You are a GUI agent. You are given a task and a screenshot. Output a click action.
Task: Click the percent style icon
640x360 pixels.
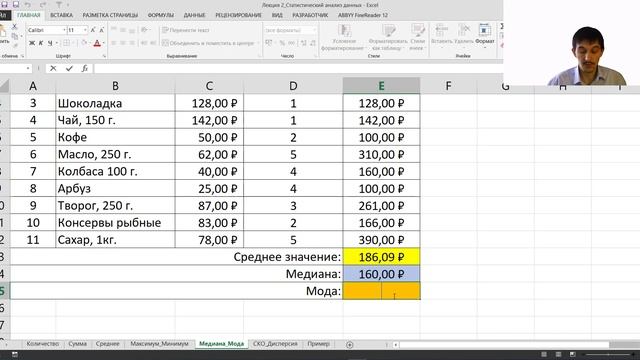tap(282, 43)
